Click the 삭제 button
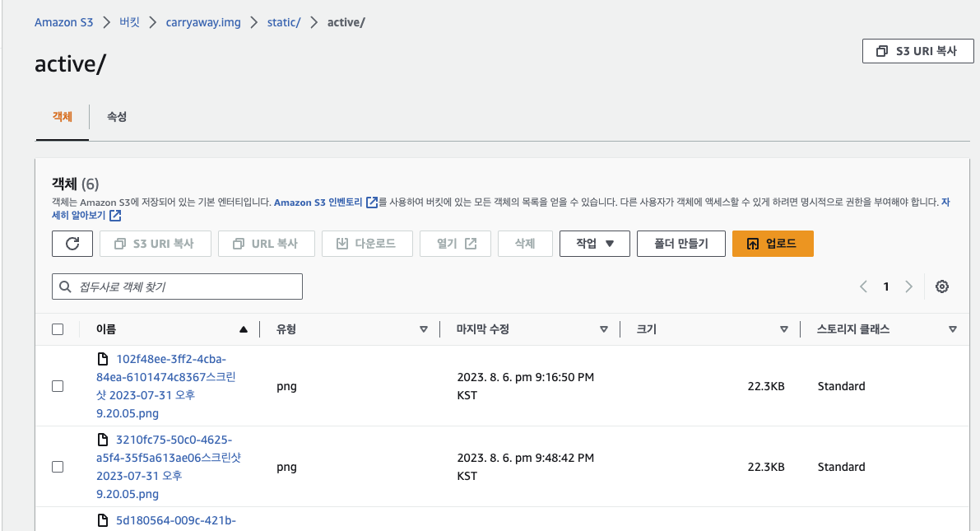980x531 pixels. [525, 244]
